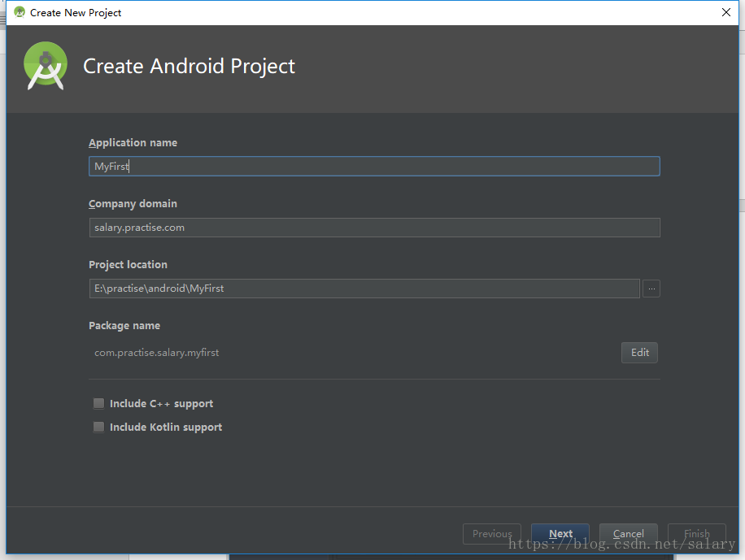The width and height of the screenshot is (745, 560).
Task: Click the Finish button
Action: click(696, 534)
